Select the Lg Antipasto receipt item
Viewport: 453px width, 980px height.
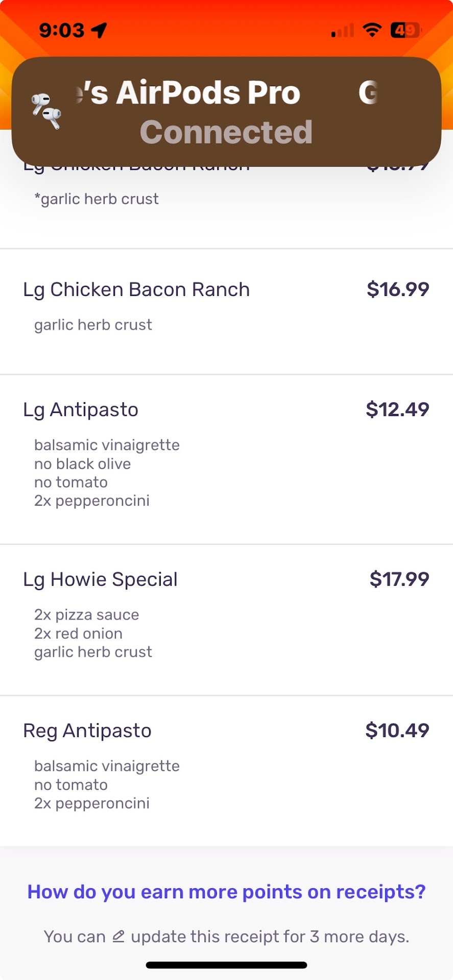point(81,410)
